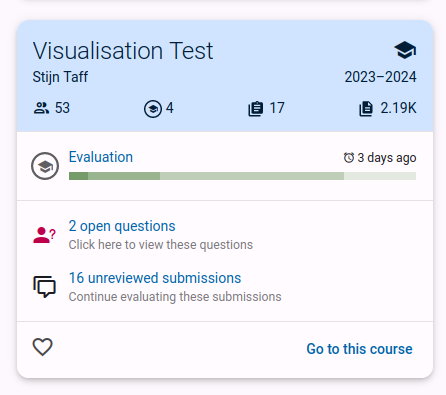Click the large Evaluation series circle icon
Screen dimensions: 446x395
[45, 166]
